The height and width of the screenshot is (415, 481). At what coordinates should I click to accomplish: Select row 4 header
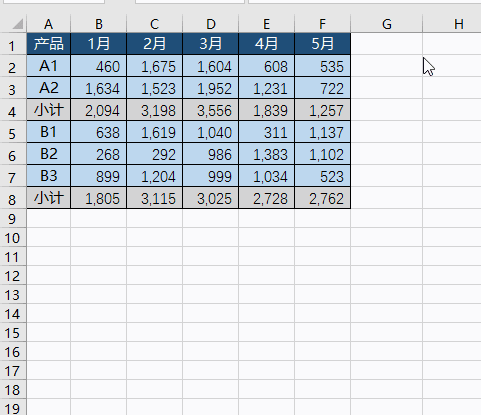tap(13, 110)
